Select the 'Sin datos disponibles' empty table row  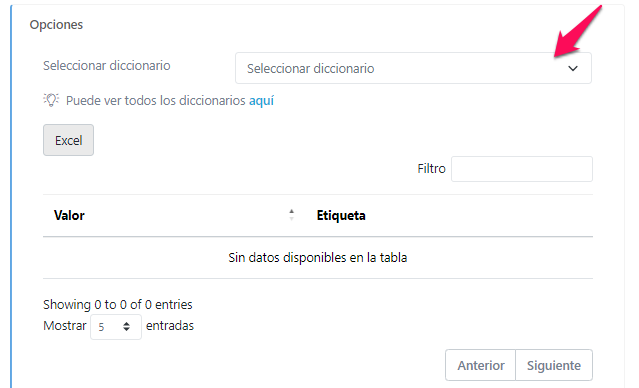[318, 258]
